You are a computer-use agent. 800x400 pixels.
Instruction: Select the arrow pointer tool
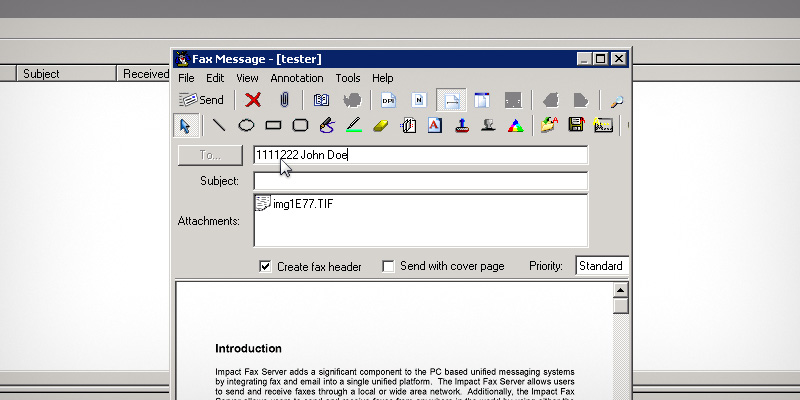[184, 126]
